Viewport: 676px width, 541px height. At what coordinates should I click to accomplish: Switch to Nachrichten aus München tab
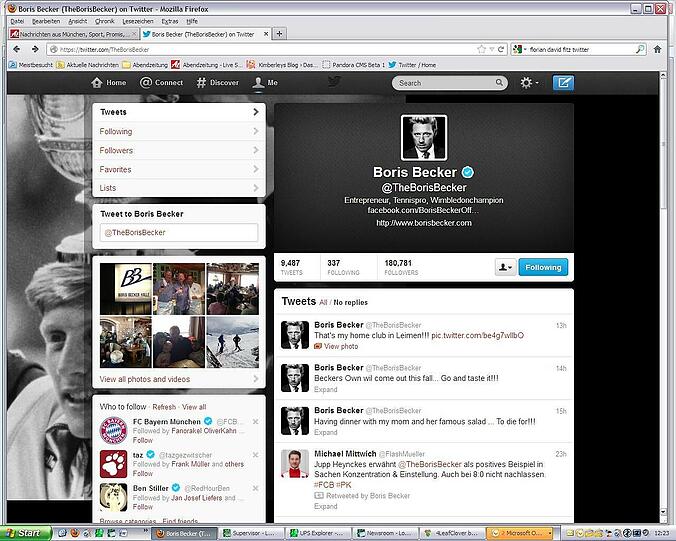pos(73,34)
